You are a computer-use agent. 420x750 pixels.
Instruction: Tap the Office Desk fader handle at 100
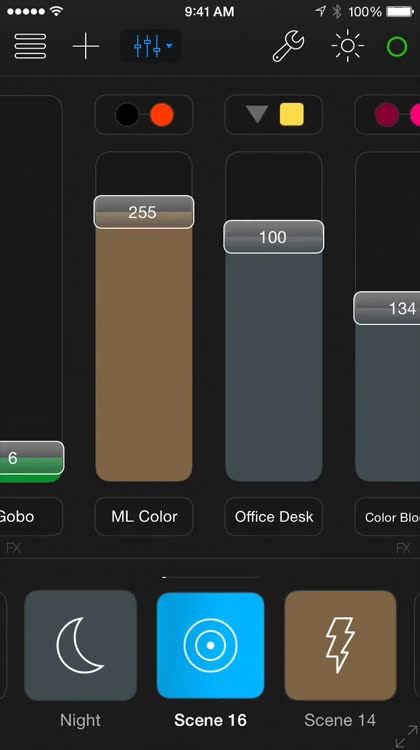click(x=274, y=237)
